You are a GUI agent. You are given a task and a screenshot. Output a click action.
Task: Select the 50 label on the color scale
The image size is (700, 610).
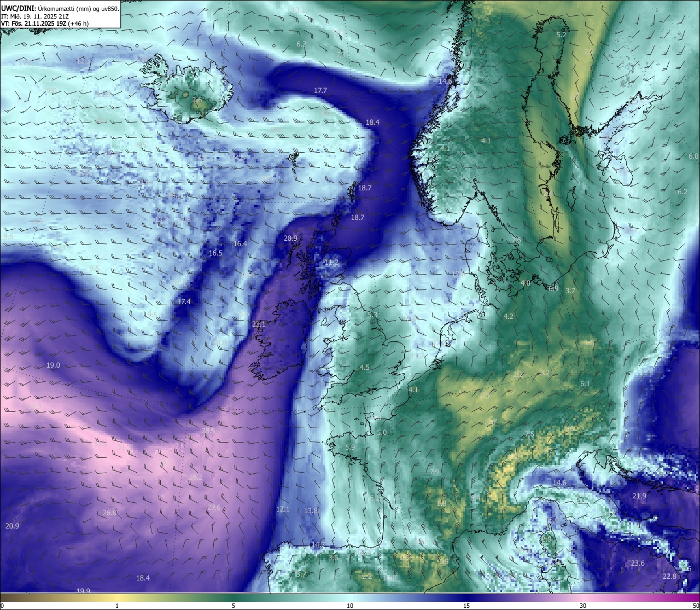point(696,606)
